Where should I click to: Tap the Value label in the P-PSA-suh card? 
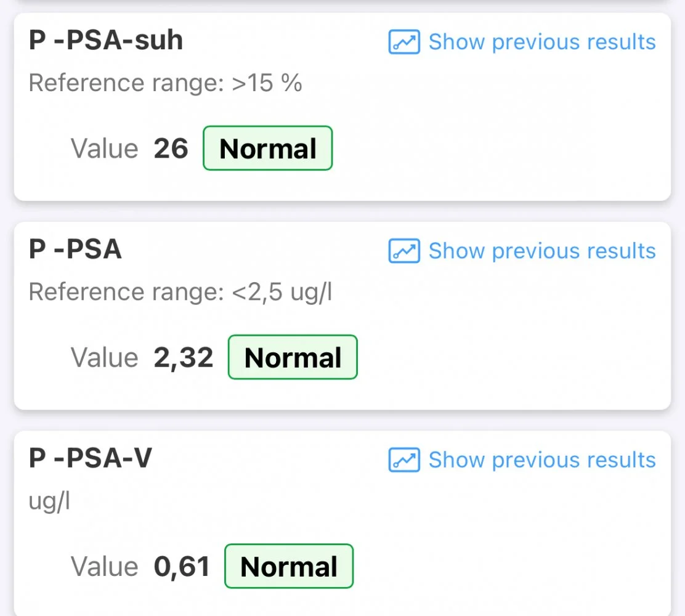[104, 148]
